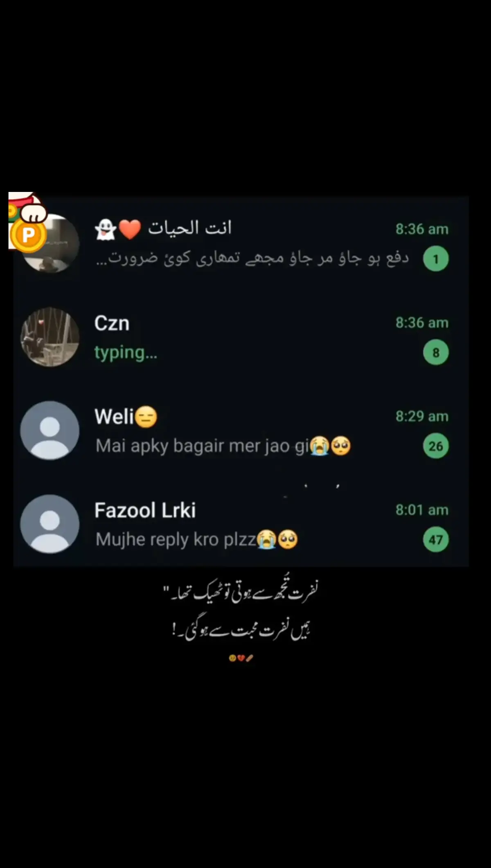Open the Czn chat row
491x868 pixels.
pos(241,338)
